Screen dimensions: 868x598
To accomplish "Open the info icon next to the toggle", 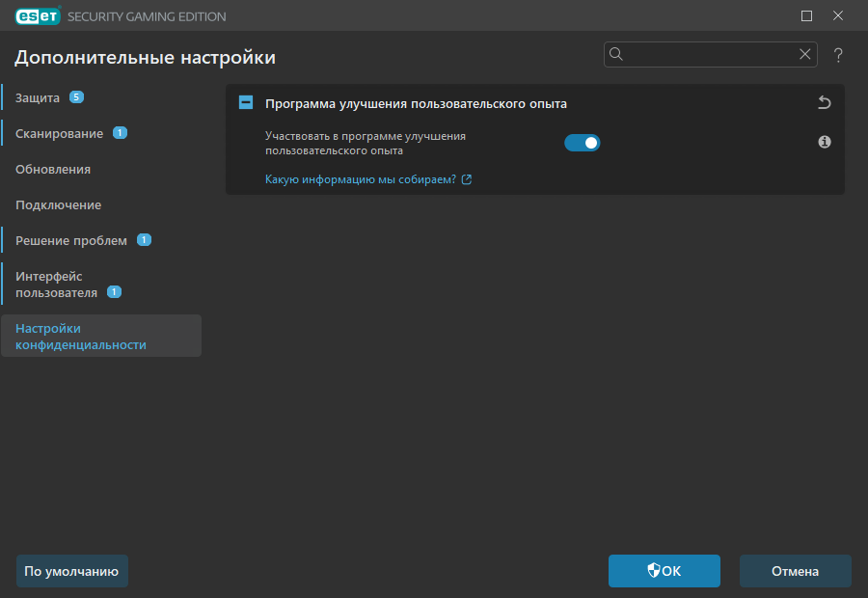I will pyautogui.click(x=825, y=143).
